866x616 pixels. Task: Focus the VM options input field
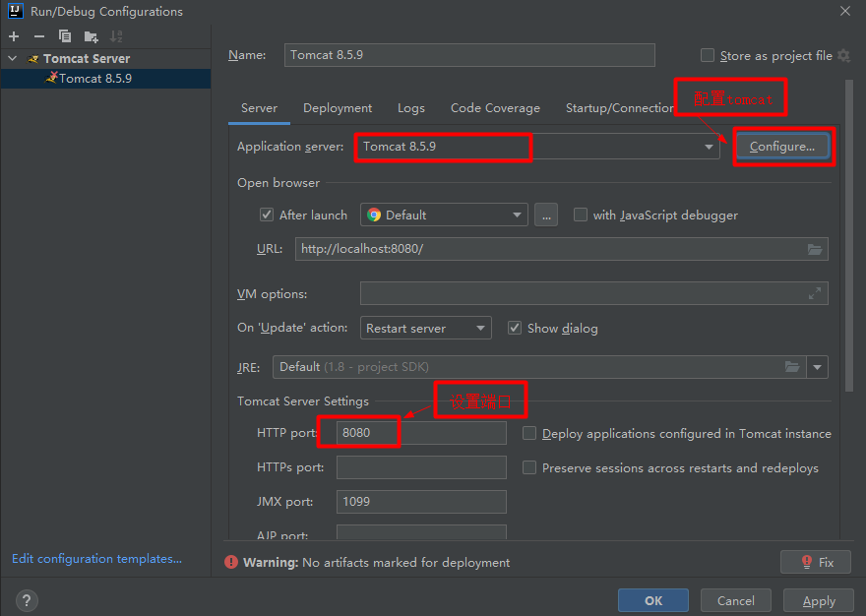(593, 293)
